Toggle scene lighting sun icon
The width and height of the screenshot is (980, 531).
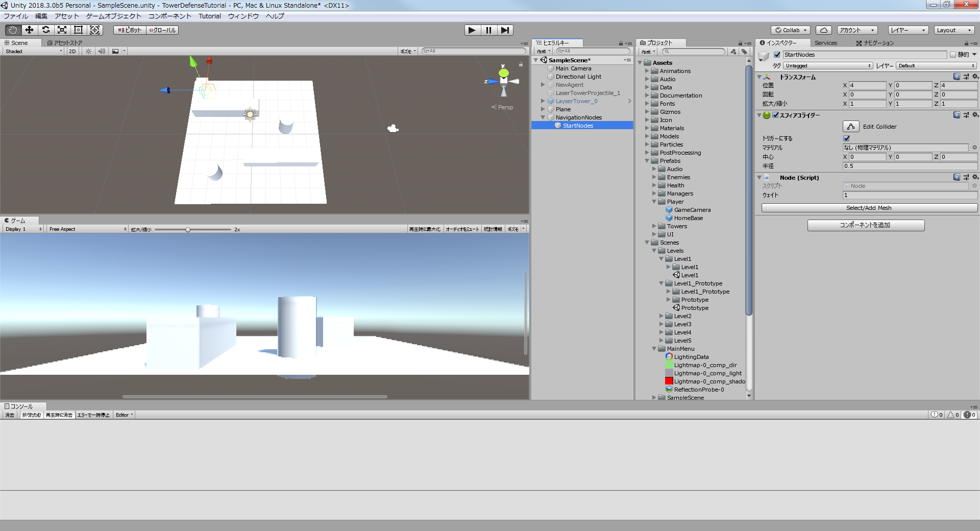pos(88,51)
